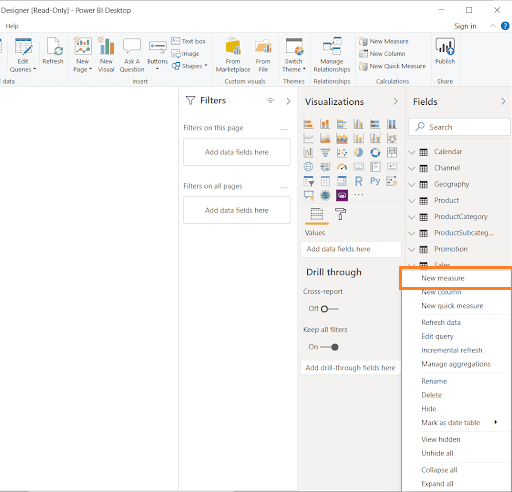Screen dimensions: 512x492
Task: Open the purple custom visual icon
Action: (342, 195)
